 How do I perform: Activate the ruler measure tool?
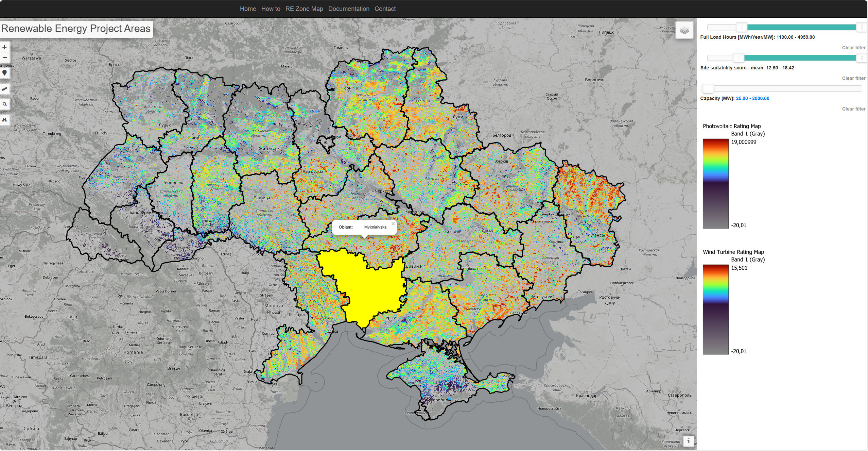[x=5, y=89]
